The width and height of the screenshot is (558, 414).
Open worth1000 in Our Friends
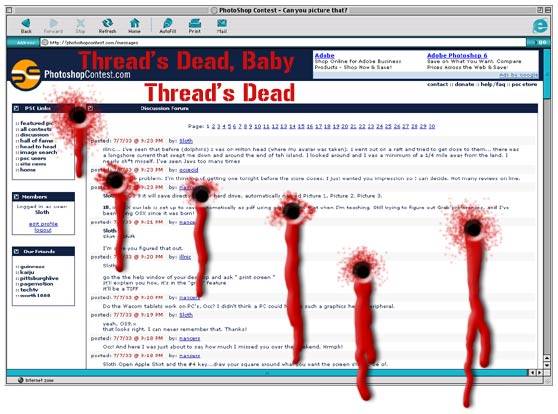[x=35, y=295]
